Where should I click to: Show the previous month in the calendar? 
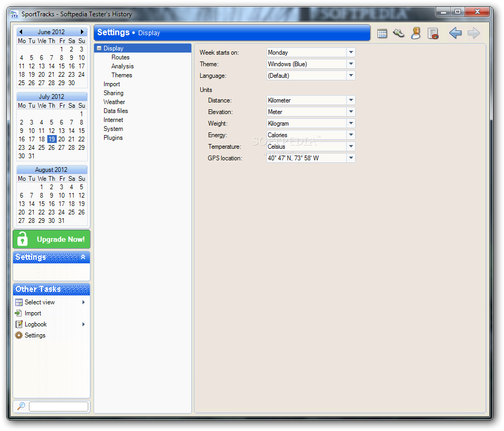click(x=21, y=32)
